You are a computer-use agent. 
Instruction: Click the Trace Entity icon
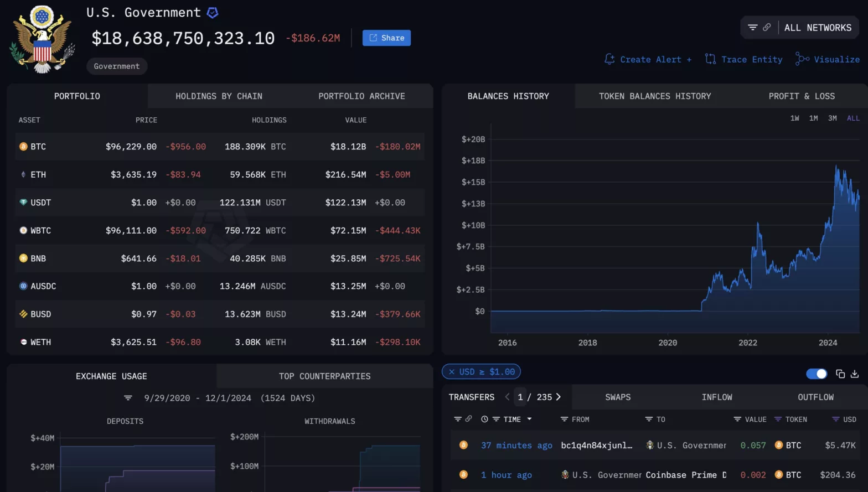click(710, 59)
